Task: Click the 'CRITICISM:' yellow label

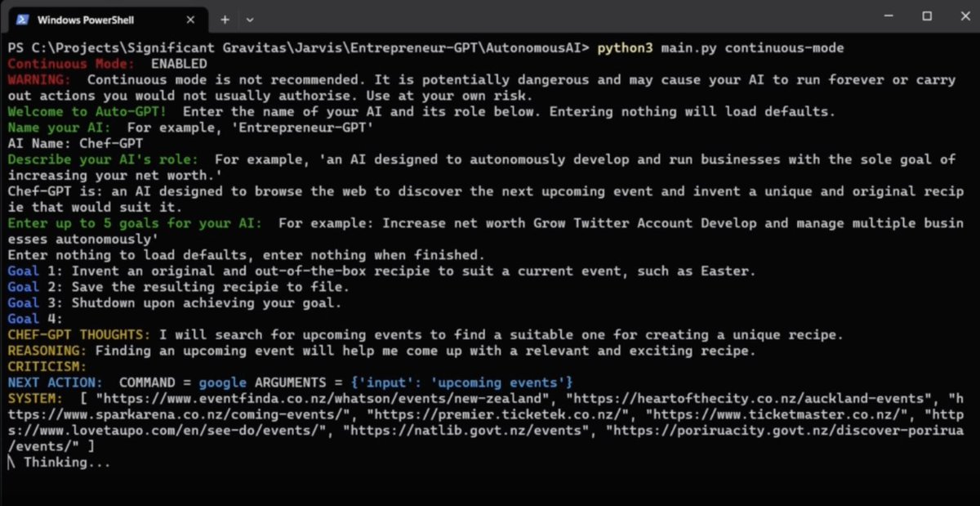Action: 47,367
